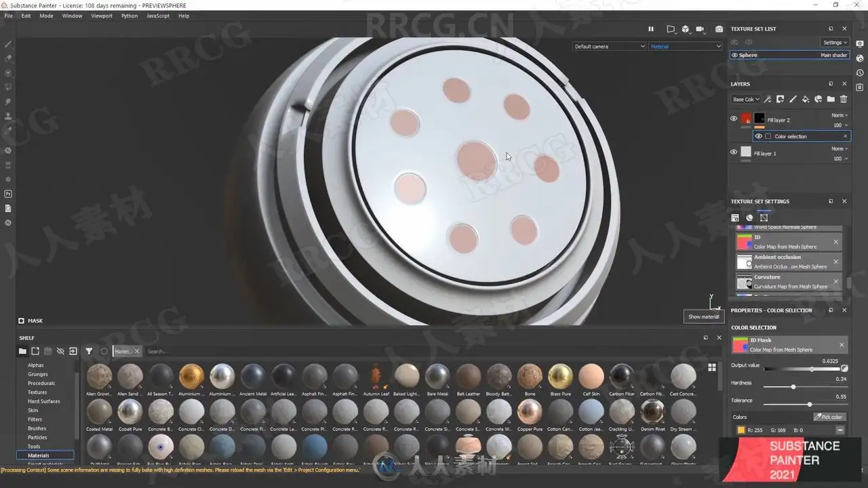The width and height of the screenshot is (868, 488).
Task: Open the Viewport menu
Action: tap(102, 16)
